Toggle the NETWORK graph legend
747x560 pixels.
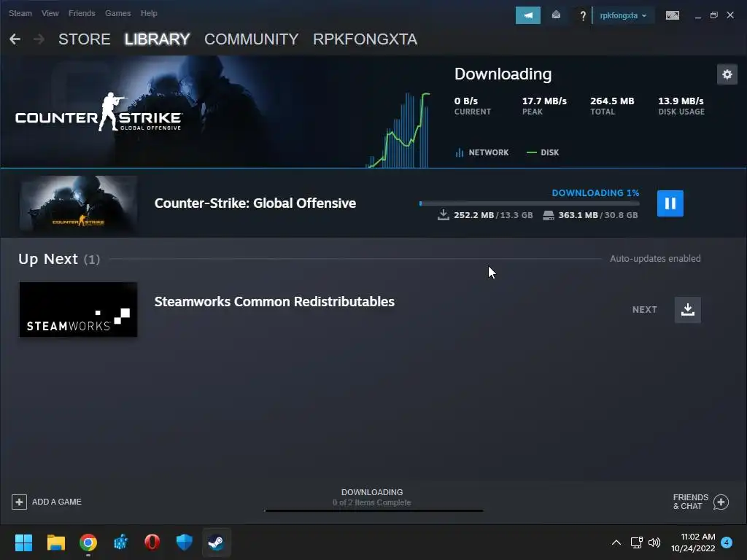tap(482, 152)
